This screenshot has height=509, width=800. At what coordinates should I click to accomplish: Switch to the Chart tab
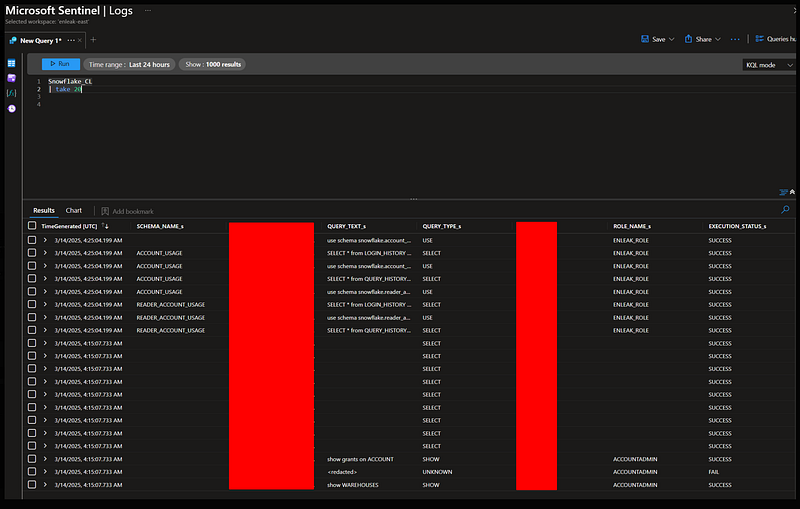(x=73, y=211)
